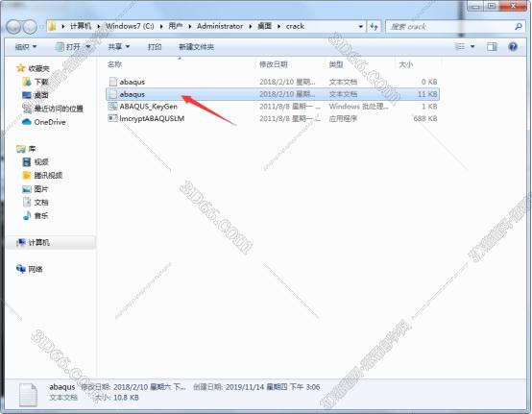Viewport: 532px width, 414px height.
Task: Click the Forward navigation arrow button
Action: 30,27
